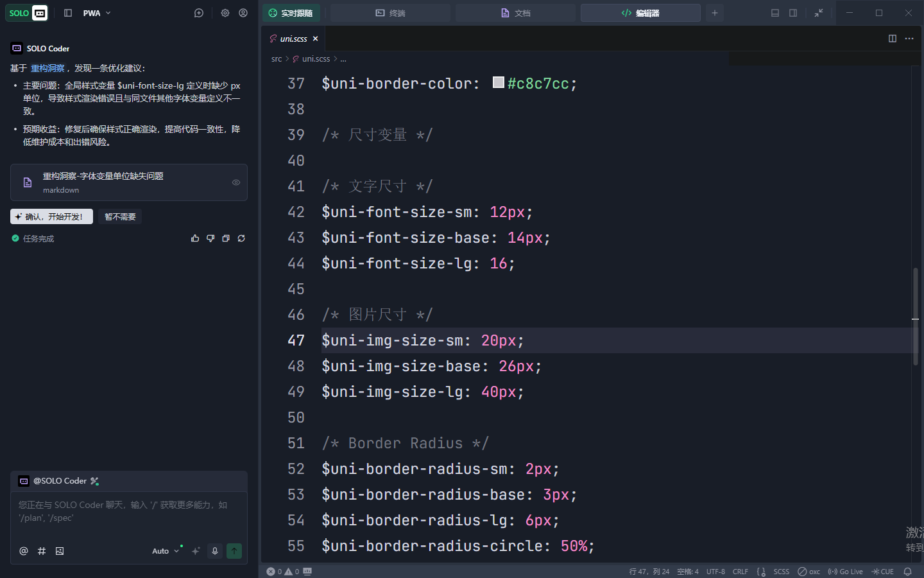Click the thumbs up feedback icon
Viewport: 924px width, 578px height.
[195, 238]
